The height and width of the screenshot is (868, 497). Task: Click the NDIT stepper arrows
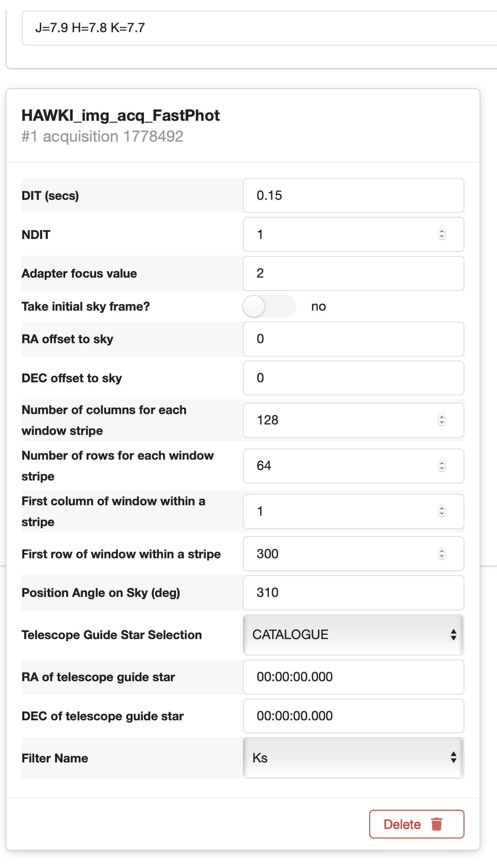click(441, 234)
